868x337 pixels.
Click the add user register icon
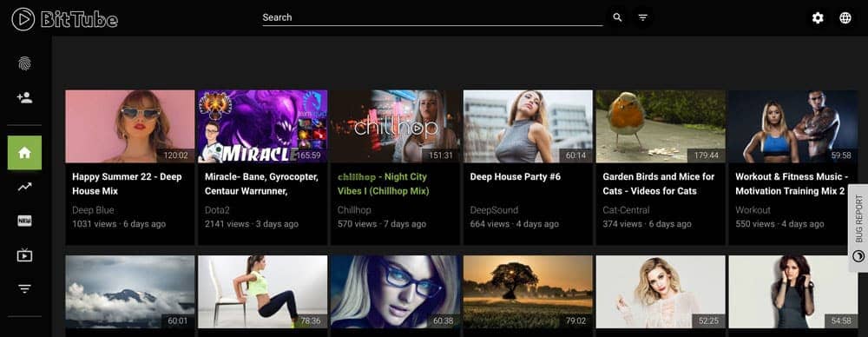click(24, 98)
